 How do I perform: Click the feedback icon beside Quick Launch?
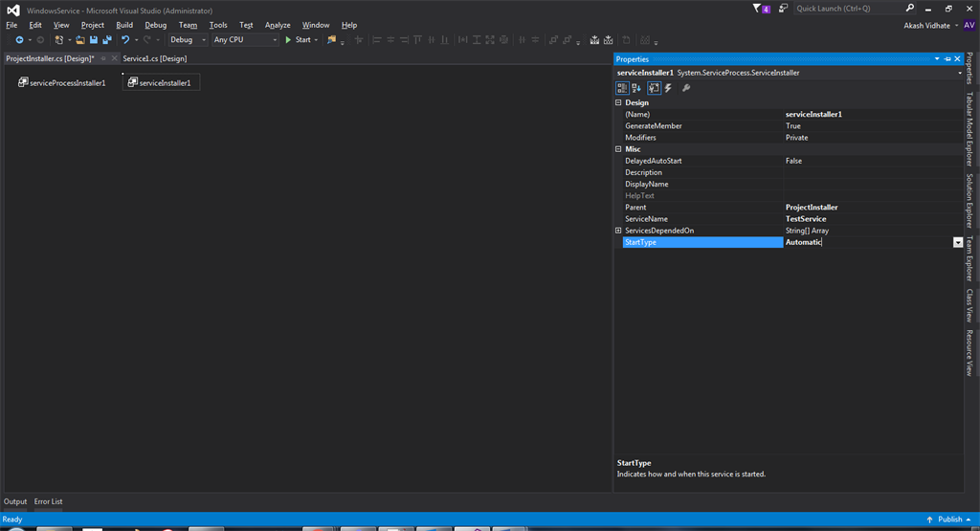point(783,9)
